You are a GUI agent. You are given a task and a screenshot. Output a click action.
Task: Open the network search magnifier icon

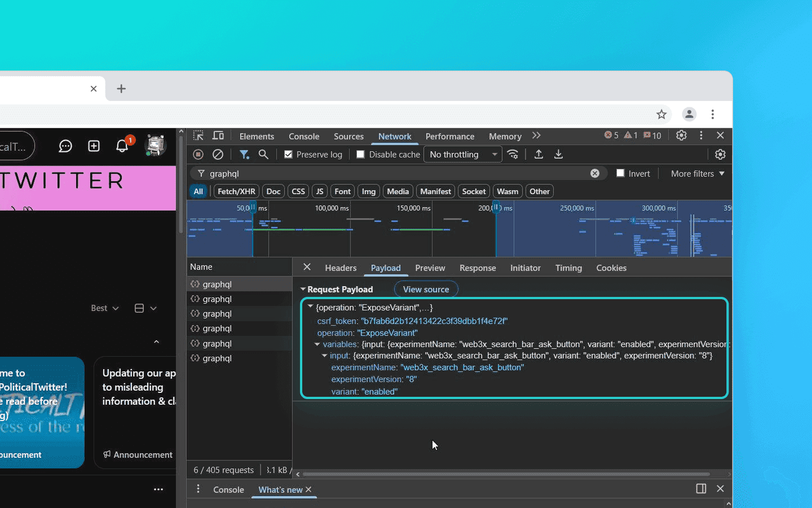[263, 155]
